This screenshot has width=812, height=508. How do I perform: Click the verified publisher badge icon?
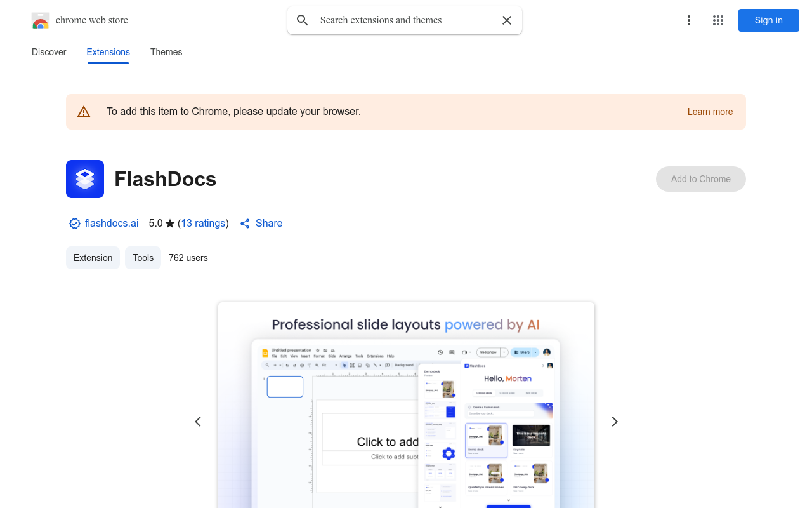tap(75, 224)
